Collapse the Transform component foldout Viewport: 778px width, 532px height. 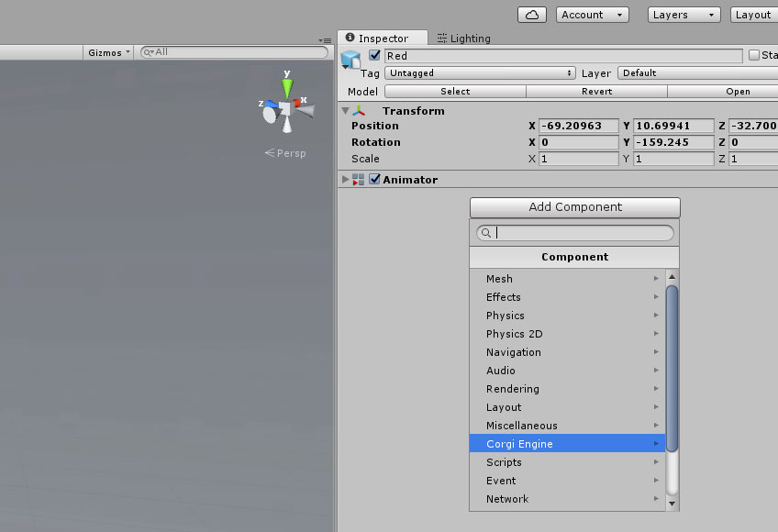click(x=345, y=111)
